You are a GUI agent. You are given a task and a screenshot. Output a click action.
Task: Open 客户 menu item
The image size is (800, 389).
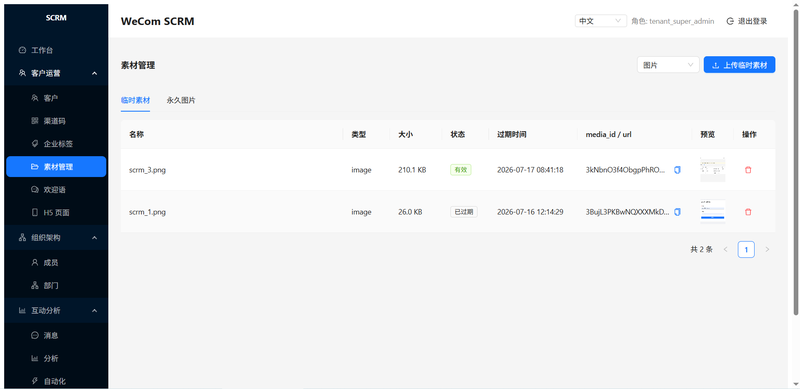coord(56,98)
